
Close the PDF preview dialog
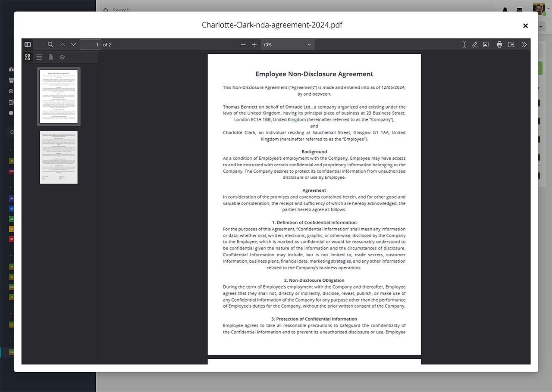[x=525, y=26]
